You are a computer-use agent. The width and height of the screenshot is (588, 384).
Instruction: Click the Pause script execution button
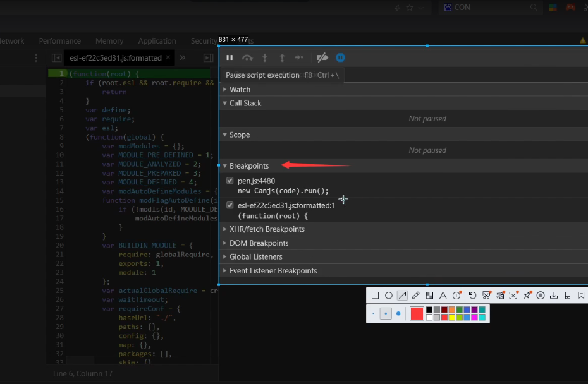230,57
